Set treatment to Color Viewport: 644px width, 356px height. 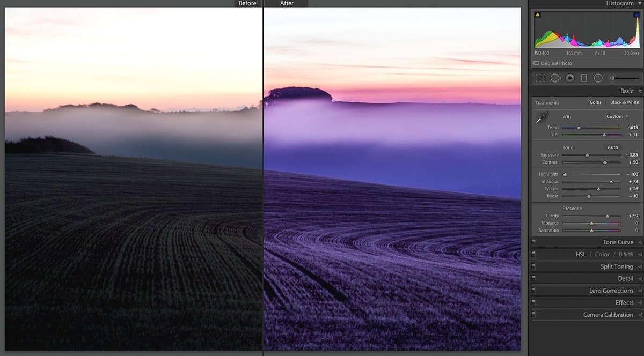tap(595, 102)
